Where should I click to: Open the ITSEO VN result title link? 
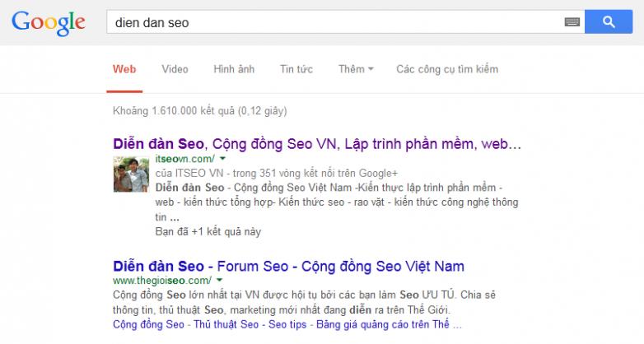(317, 143)
